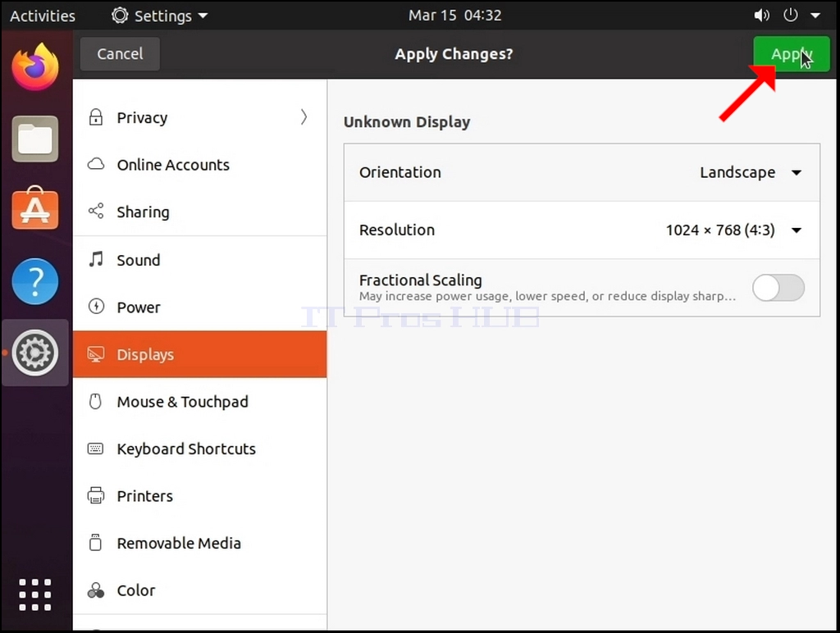The height and width of the screenshot is (633, 840).
Task: Open the system menu arrow
Action: (x=815, y=16)
